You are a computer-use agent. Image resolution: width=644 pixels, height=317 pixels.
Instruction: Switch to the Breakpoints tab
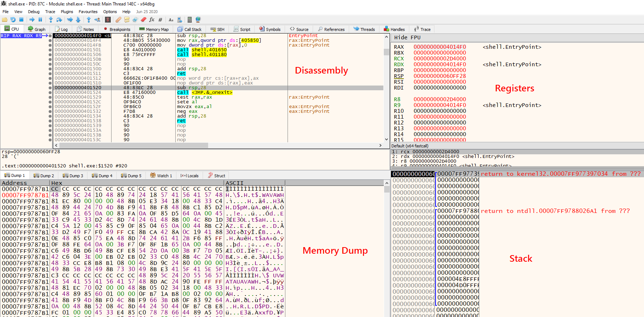point(117,29)
